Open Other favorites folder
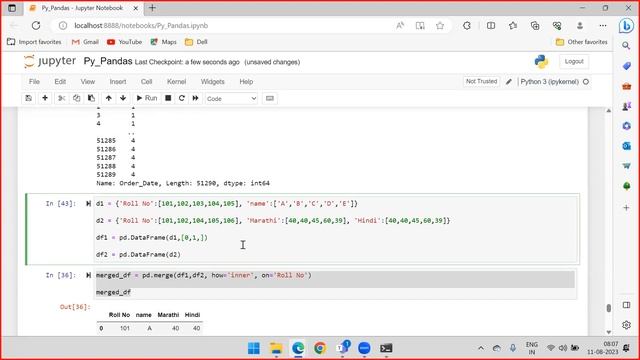The image size is (640, 360). (582, 42)
